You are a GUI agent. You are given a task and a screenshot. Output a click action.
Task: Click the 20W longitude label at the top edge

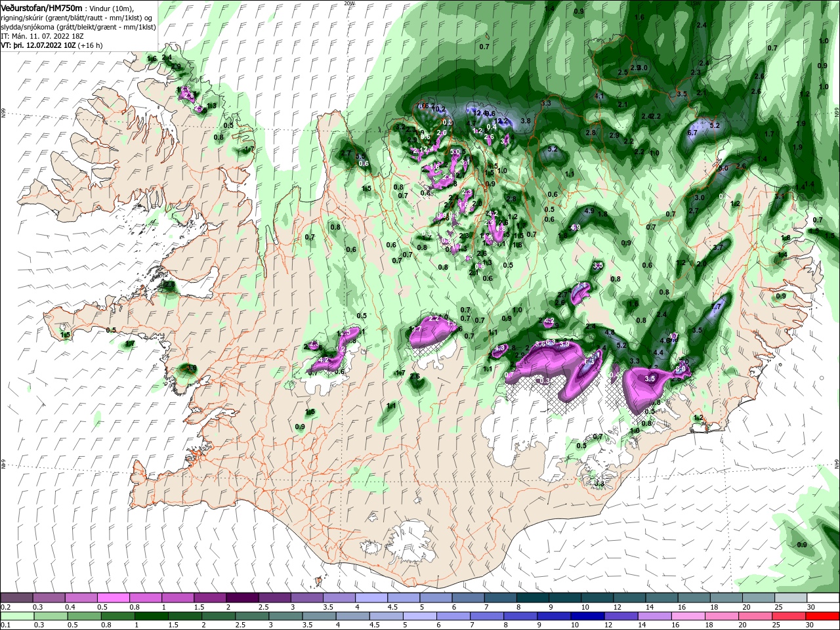pyautogui.click(x=349, y=3)
